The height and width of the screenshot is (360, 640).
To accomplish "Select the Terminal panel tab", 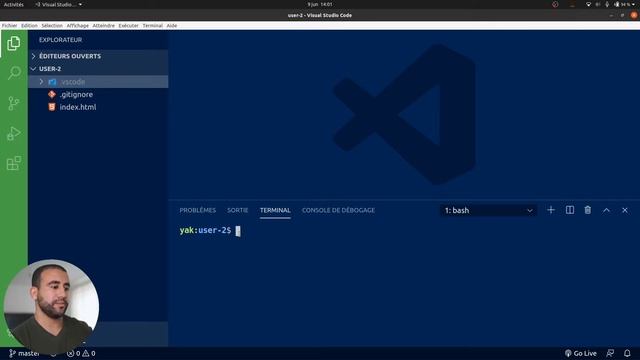I will tap(275, 210).
